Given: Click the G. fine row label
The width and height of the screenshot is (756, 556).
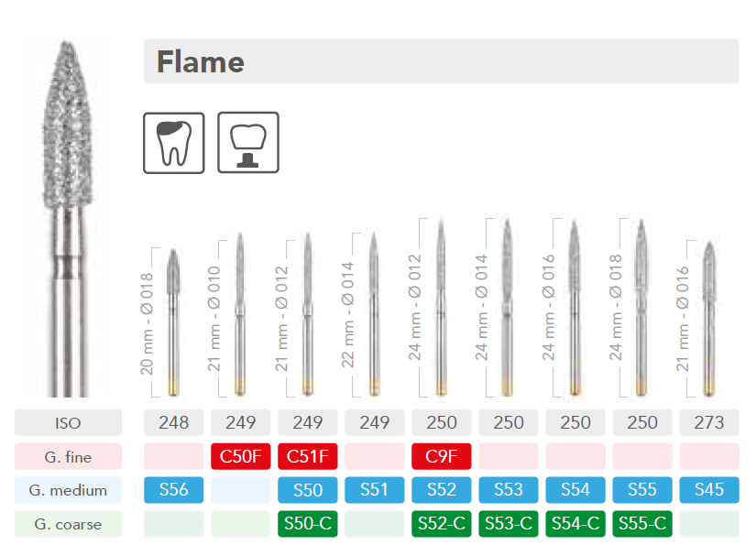Looking at the screenshot, I should (68, 456).
